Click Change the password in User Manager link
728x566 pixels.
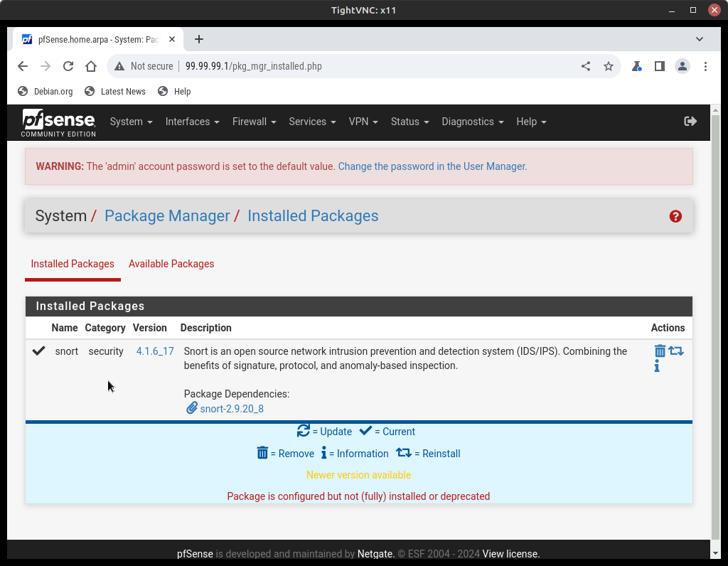(432, 166)
